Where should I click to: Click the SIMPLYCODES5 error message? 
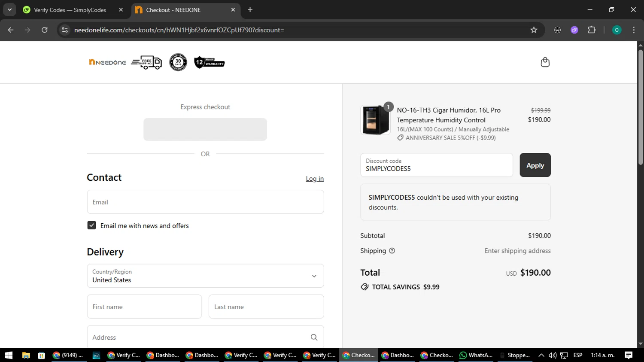(456, 202)
